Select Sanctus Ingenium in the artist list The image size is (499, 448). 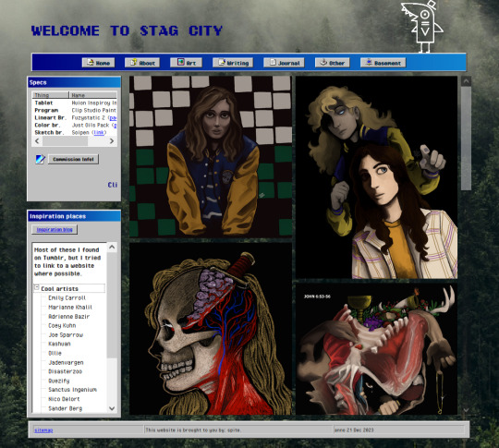coord(73,390)
